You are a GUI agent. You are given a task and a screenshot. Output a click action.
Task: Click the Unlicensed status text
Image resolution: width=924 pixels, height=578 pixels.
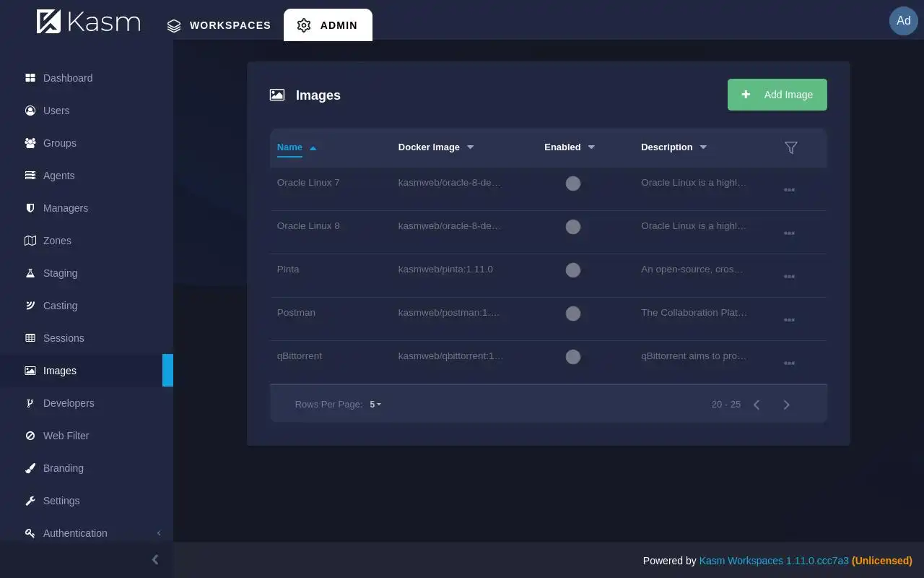(882, 561)
